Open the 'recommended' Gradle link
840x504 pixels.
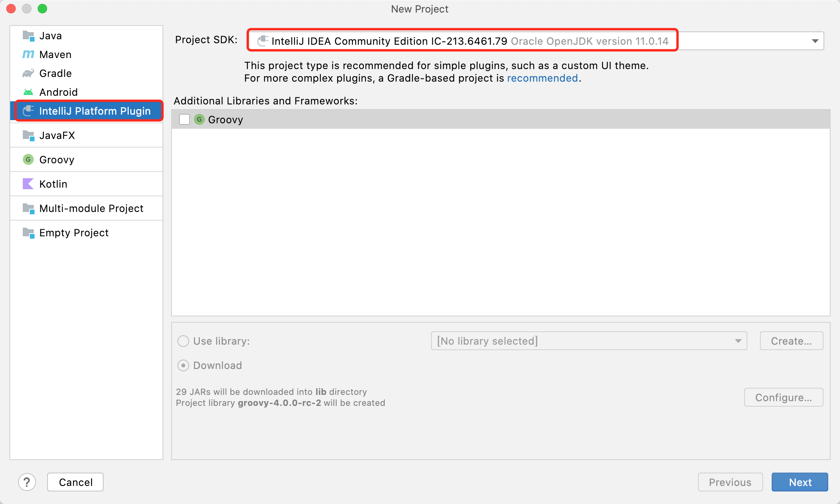coord(542,78)
